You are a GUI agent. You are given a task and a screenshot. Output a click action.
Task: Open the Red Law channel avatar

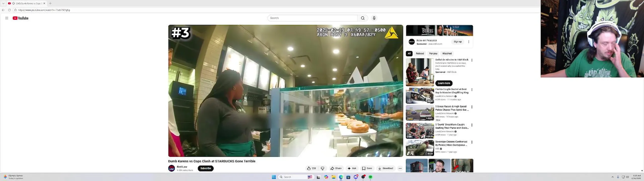coord(172,168)
